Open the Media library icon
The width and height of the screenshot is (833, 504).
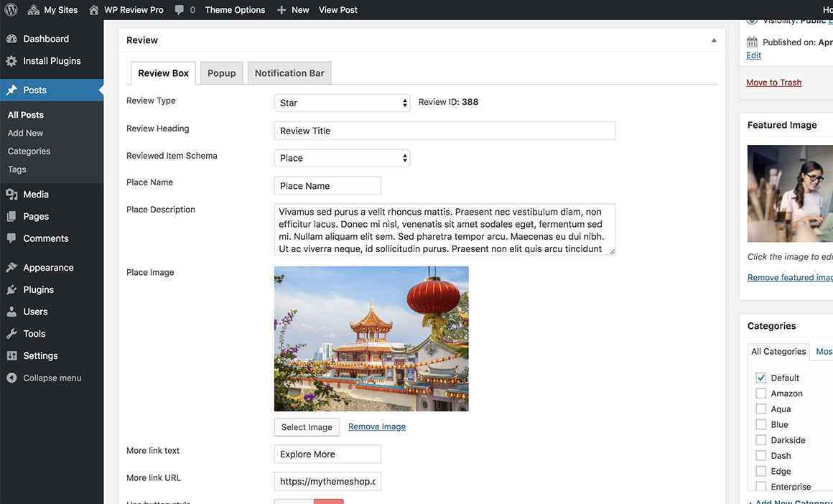click(x=11, y=195)
